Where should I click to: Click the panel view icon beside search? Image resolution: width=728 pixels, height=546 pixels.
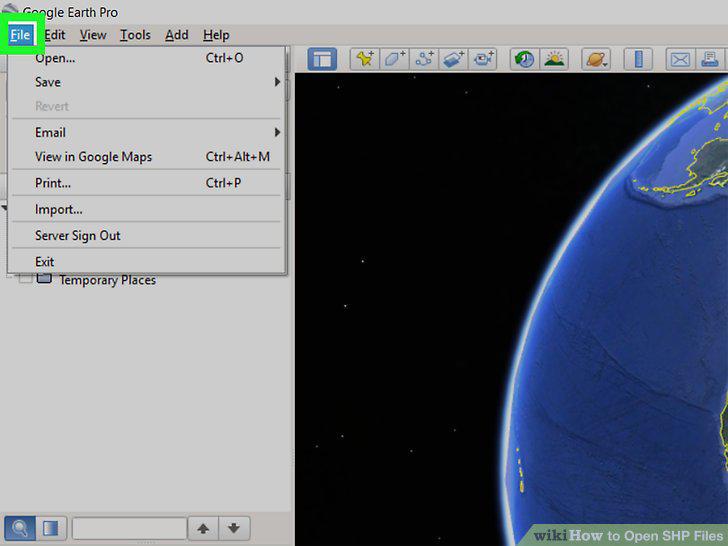coord(51,528)
